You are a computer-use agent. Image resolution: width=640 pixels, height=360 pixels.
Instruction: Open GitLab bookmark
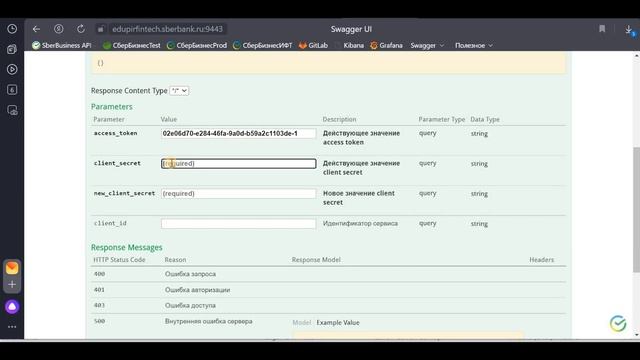(313, 45)
